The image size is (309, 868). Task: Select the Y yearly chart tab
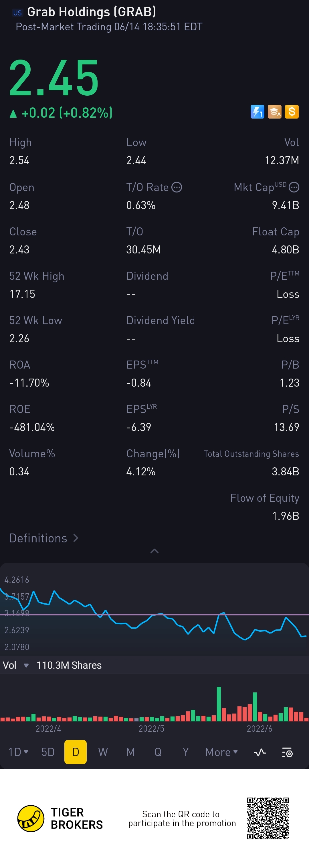point(185,752)
